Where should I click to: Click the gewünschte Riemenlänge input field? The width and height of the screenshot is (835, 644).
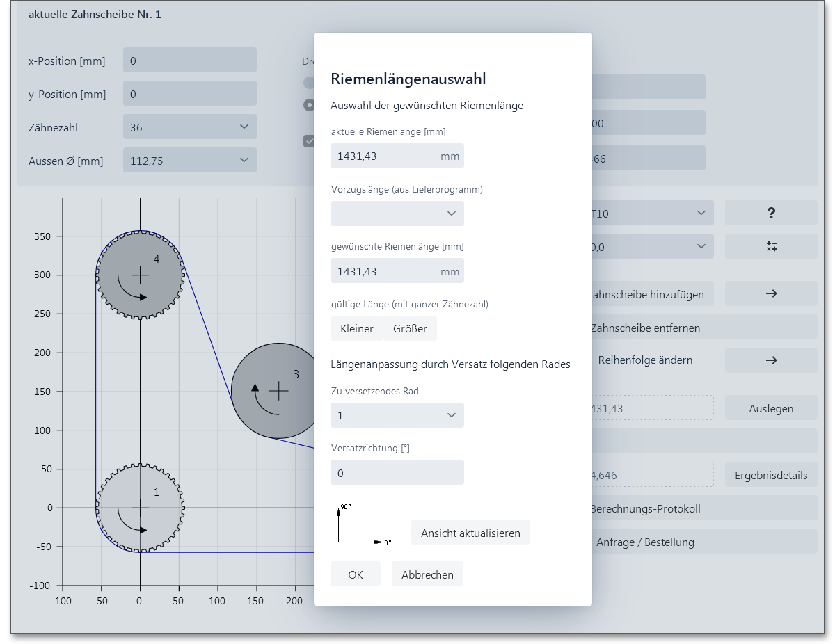pos(397,271)
